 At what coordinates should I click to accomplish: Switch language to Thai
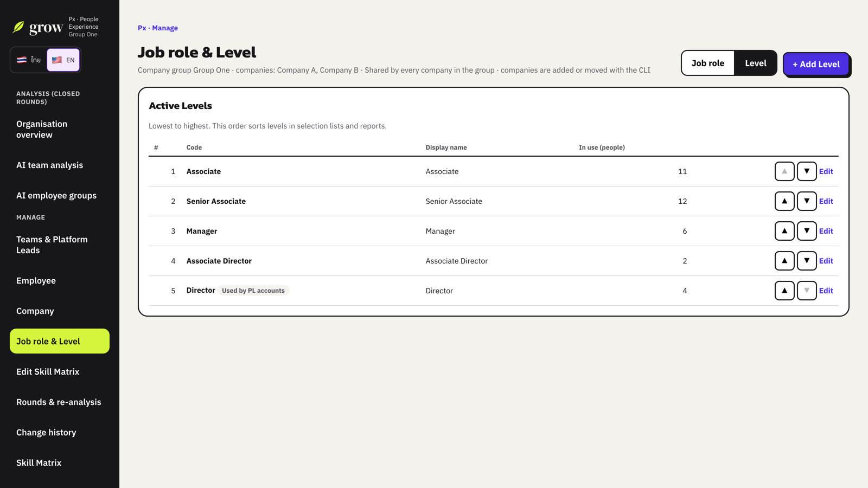coord(29,60)
